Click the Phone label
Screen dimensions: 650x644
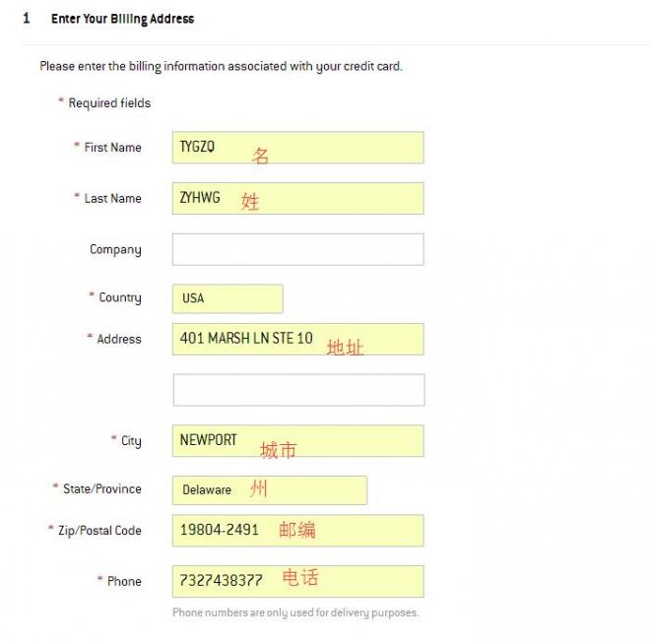click(x=124, y=581)
